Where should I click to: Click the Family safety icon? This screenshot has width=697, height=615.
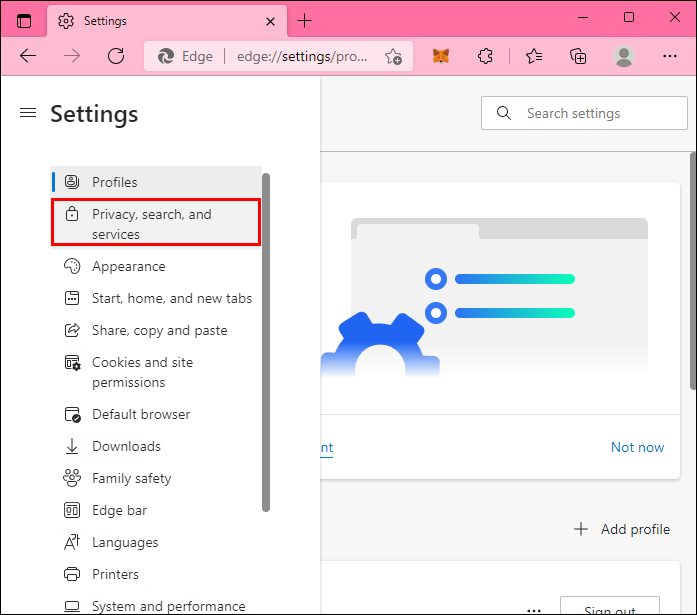(72, 478)
